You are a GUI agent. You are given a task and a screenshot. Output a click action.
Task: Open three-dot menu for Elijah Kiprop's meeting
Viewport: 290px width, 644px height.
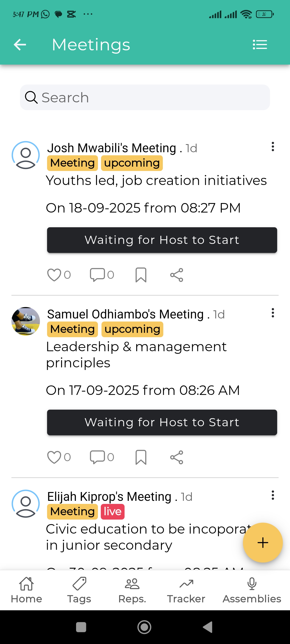pos(273,495)
